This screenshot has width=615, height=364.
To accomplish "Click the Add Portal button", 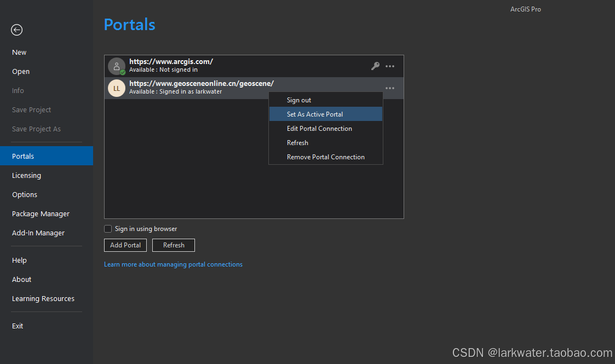I will click(x=125, y=245).
